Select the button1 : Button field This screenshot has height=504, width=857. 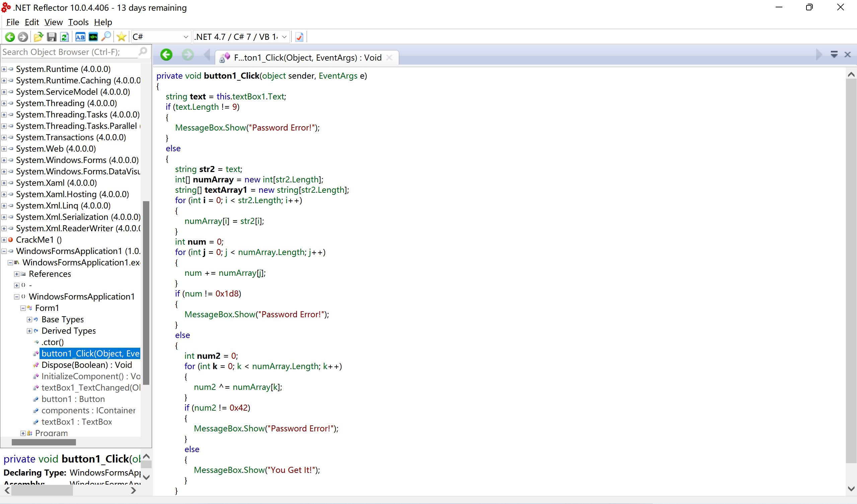tap(73, 399)
